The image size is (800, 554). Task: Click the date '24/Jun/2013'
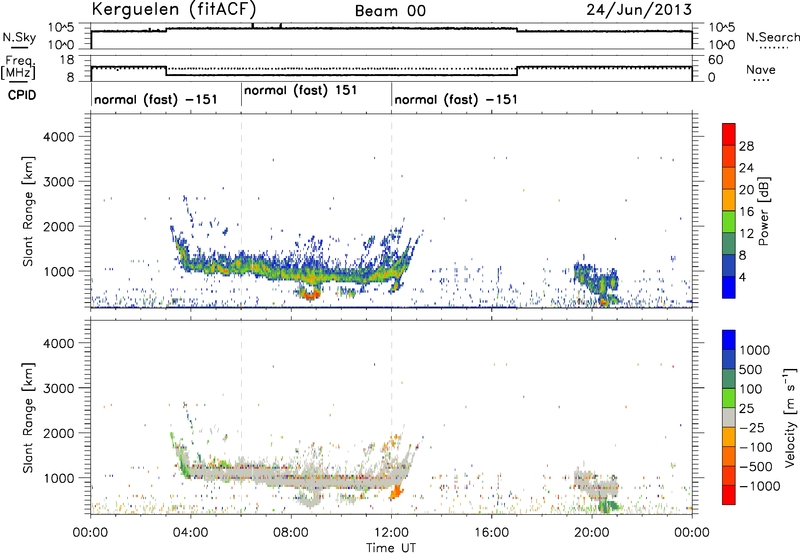pyautogui.click(x=639, y=10)
